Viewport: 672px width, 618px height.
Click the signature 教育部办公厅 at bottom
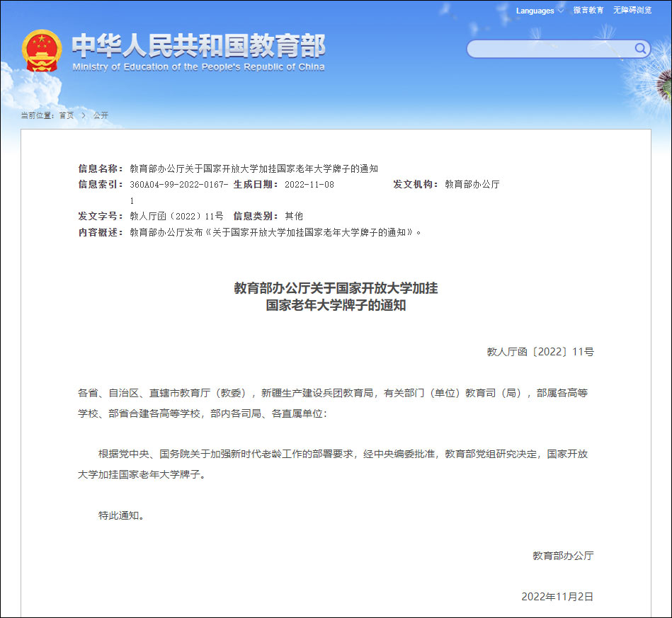tap(563, 556)
